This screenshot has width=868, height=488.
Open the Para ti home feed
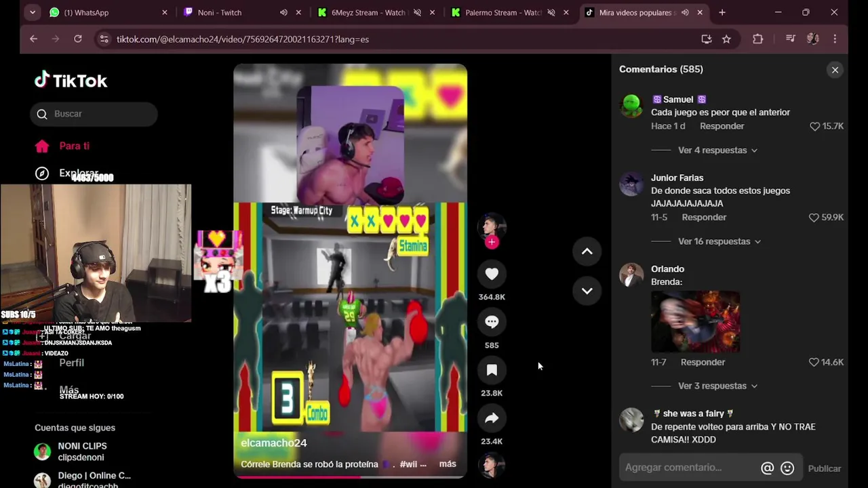[x=74, y=146]
